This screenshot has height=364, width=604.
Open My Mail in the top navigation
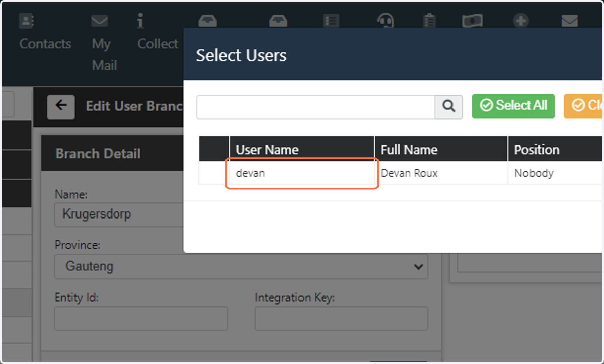pyautogui.click(x=104, y=43)
